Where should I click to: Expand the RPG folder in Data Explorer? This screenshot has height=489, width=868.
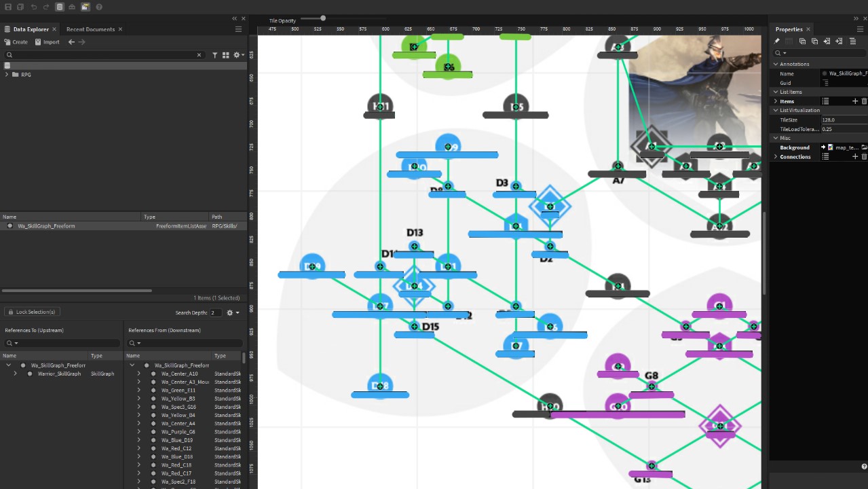point(7,75)
